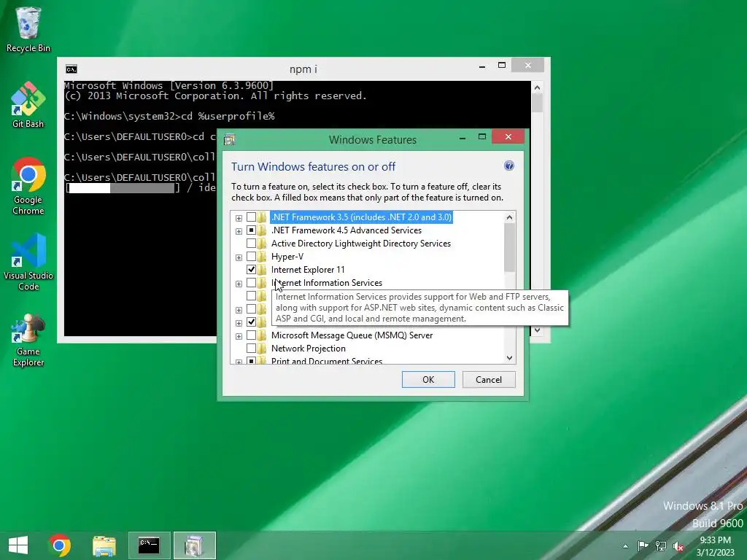Expand the Hyper-V tree node
The image size is (747, 560).
pyautogui.click(x=239, y=257)
